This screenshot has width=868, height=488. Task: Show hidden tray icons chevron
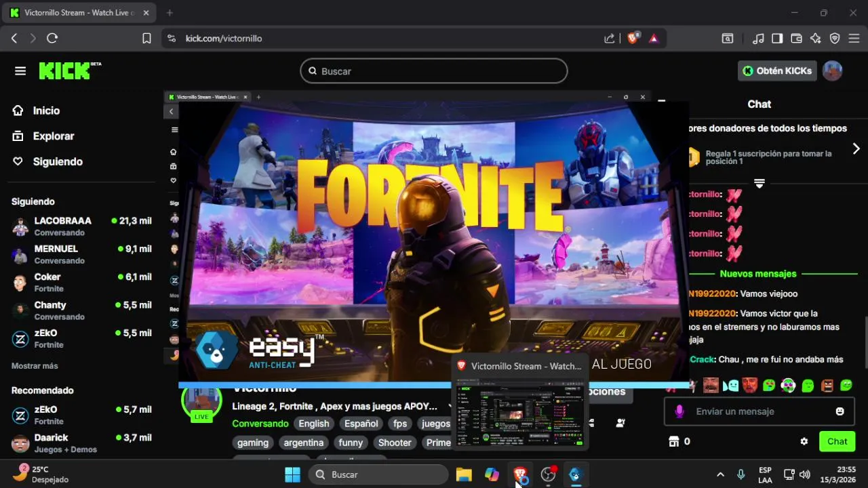720,474
